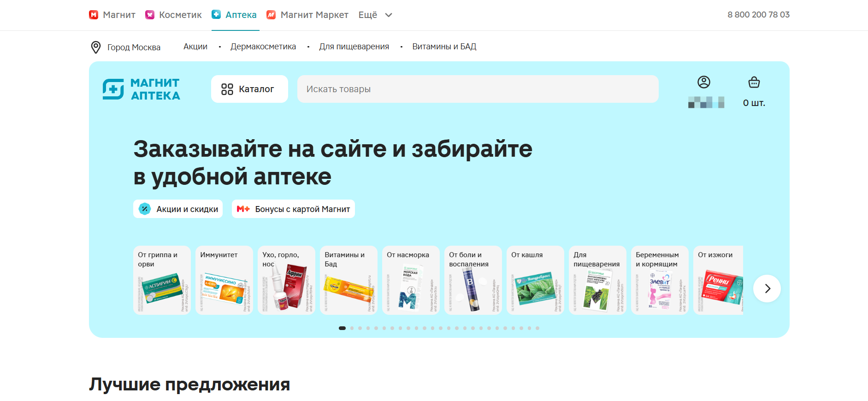Click the Искать товары search field
868x401 pixels.
point(478,89)
